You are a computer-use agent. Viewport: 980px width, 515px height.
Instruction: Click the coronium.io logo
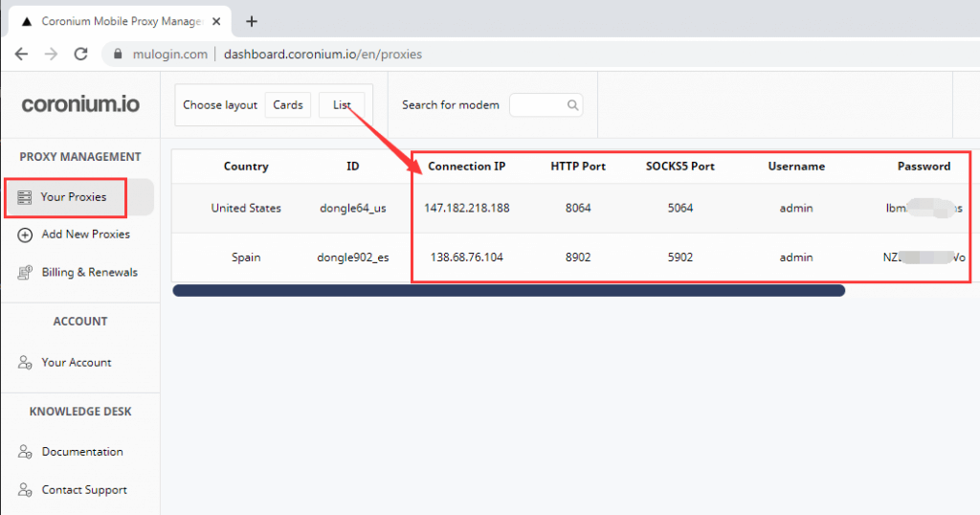tap(80, 104)
